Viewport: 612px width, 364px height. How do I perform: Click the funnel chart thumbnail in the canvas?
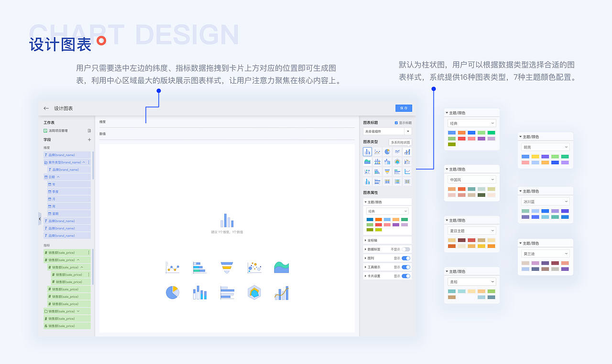pos(227,267)
